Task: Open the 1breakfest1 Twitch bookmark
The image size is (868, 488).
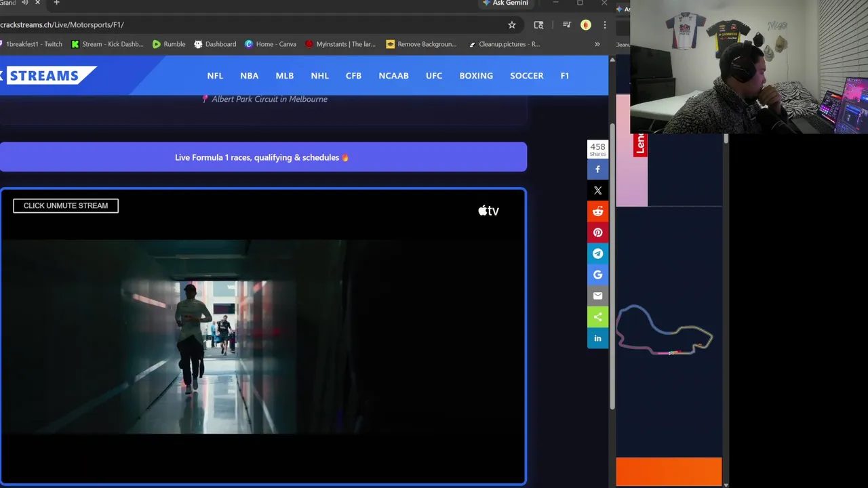Action: point(31,44)
